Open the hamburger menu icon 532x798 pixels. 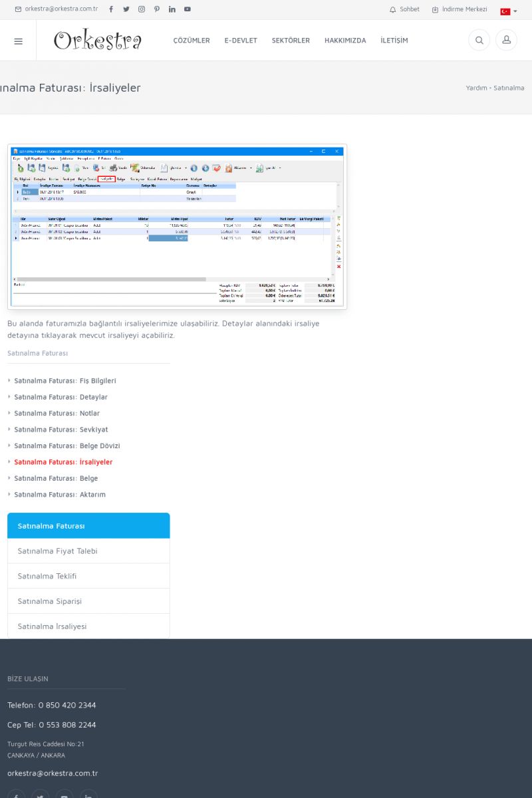[x=18, y=41]
